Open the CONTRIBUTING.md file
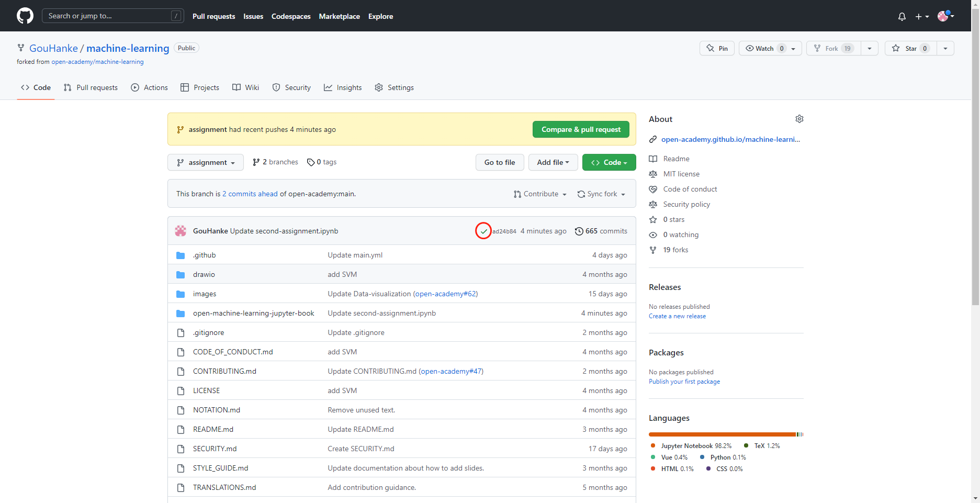Viewport: 980px width, 503px height. pyautogui.click(x=224, y=371)
